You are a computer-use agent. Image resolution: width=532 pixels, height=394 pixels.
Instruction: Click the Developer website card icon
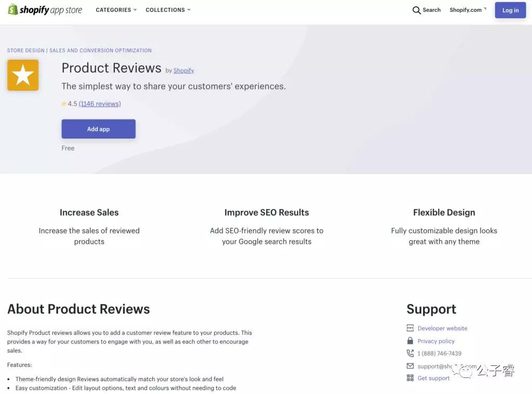[x=410, y=328]
